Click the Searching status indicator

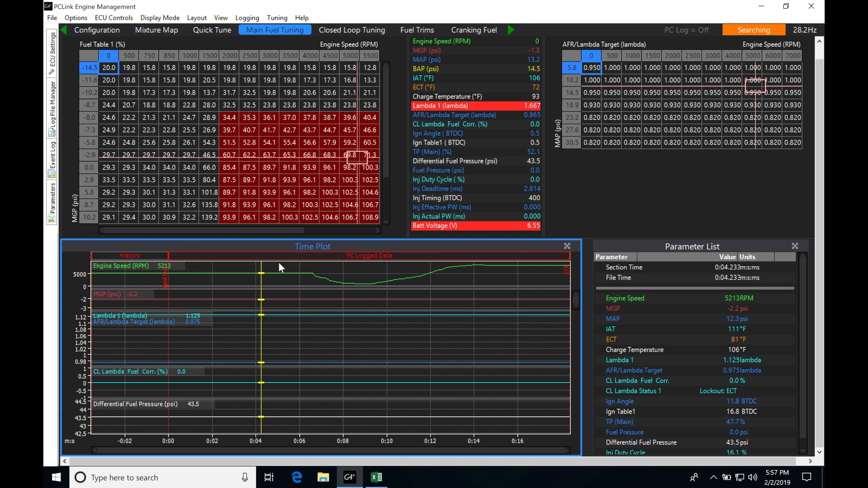pyautogui.click(x=754, y=29)
